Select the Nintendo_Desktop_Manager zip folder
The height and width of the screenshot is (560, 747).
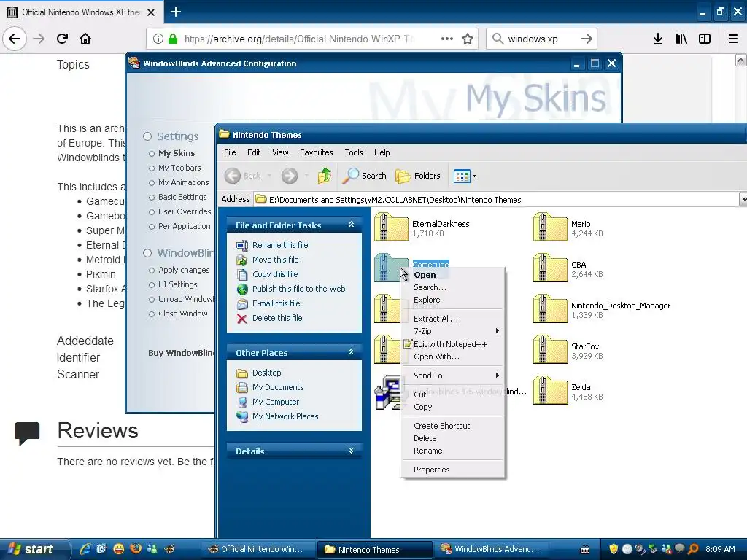(602, 309)
